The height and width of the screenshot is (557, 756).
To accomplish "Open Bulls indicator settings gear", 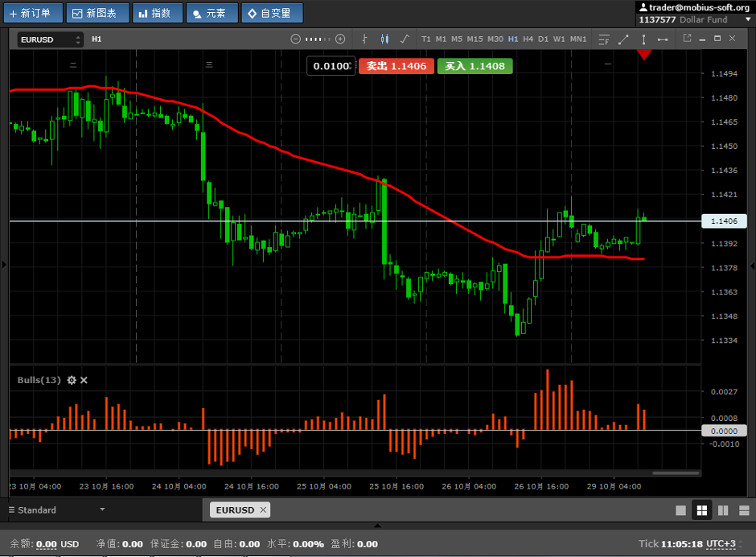I will tap(72, 380).
